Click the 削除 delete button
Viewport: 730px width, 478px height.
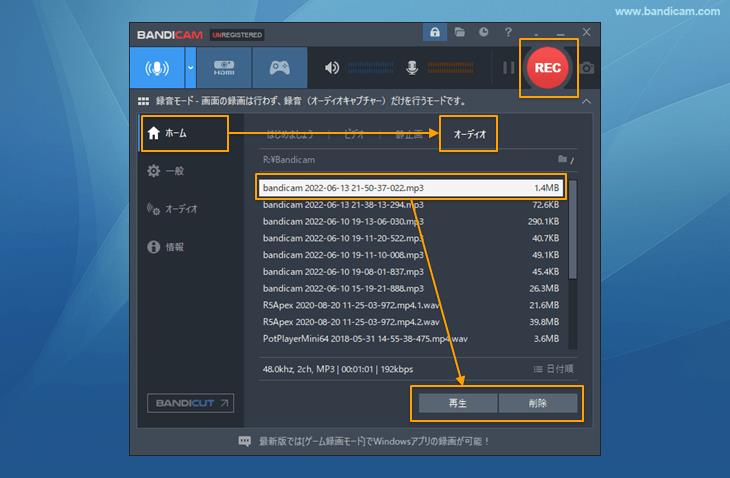538,403
